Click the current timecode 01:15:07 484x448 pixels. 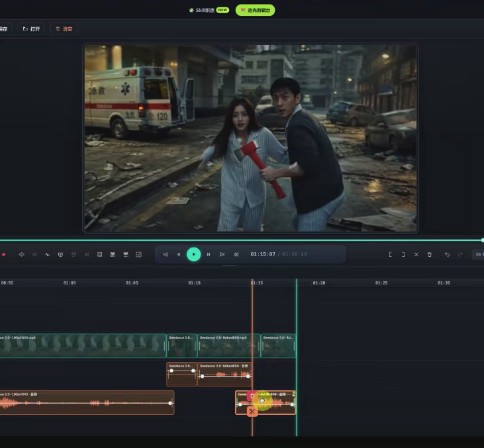[x=263, y=254]
